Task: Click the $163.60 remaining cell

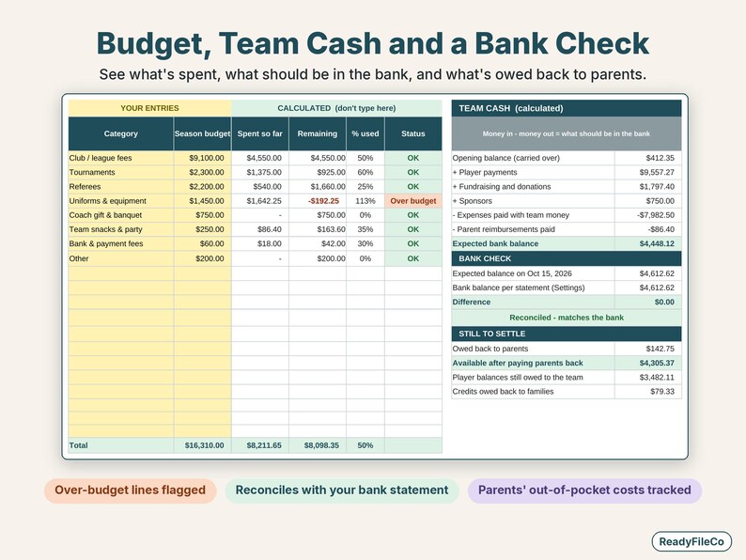Action: [318, 229]
